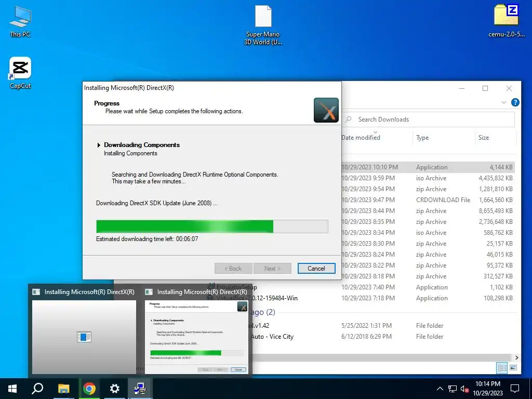
Task: Click the DirectX installer taskbar icon
Action: point(140,389)
